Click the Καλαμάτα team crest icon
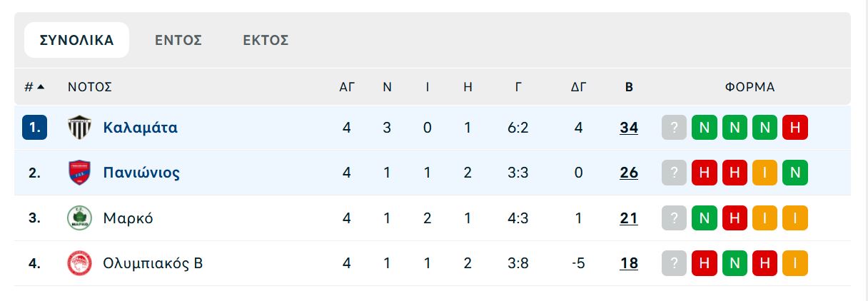The width and height of the screenshot is (868, 301). pos(79,128)
